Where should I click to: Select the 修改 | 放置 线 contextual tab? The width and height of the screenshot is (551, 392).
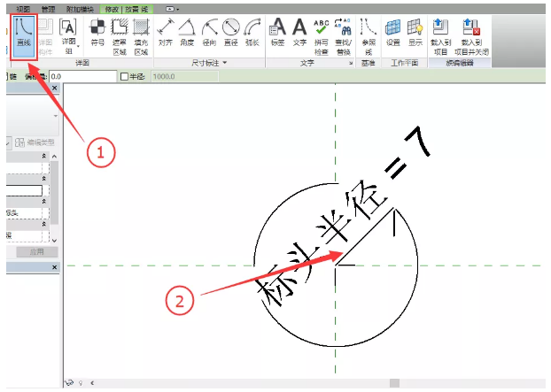126,9
